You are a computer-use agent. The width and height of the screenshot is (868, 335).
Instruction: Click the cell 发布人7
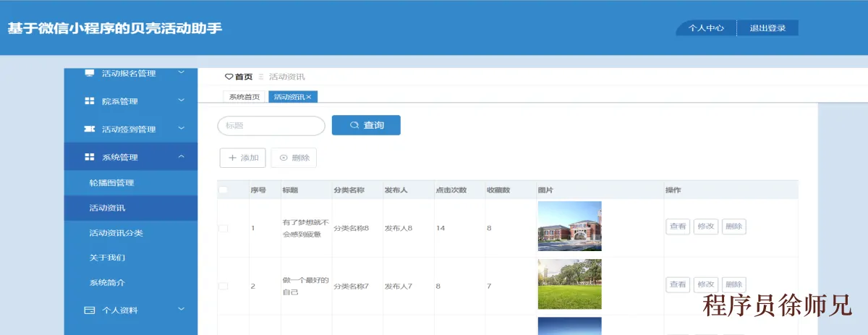point(399,287)
